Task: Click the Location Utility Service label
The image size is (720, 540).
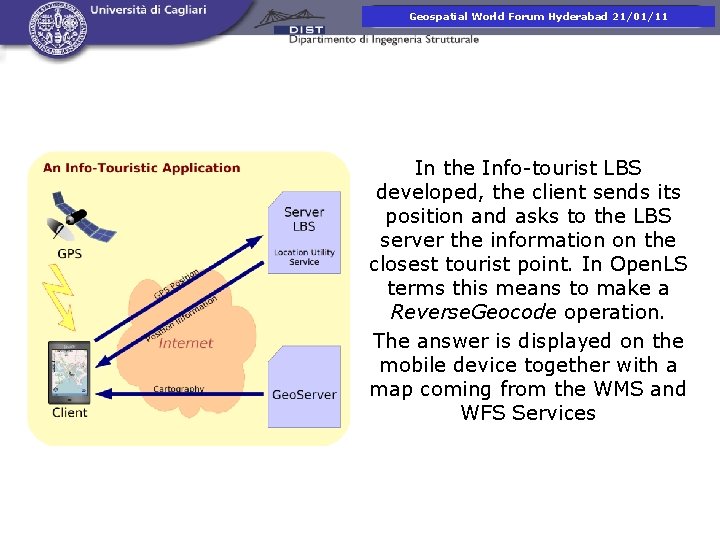Action: pos(304,257)
